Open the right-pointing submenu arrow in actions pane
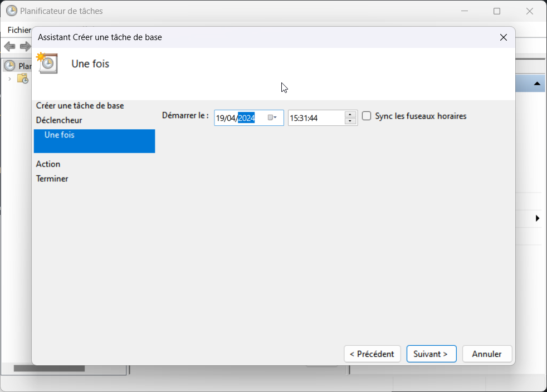This screenshot has width=547, height=392. 537,218
